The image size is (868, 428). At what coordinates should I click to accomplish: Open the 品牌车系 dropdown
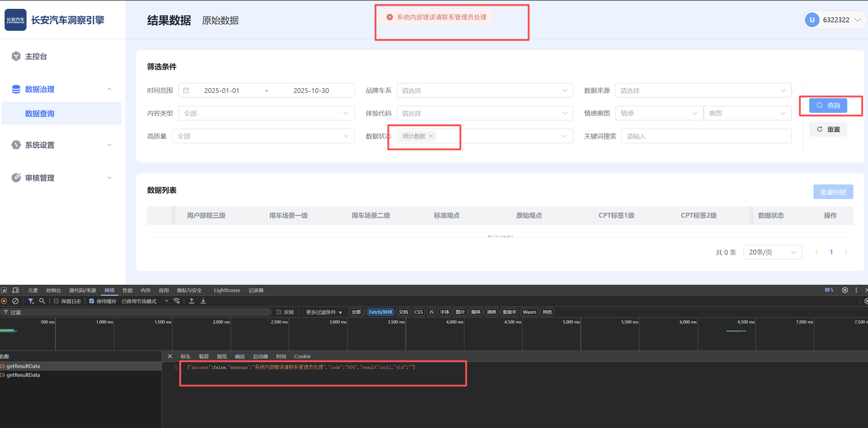coord(484,90)
